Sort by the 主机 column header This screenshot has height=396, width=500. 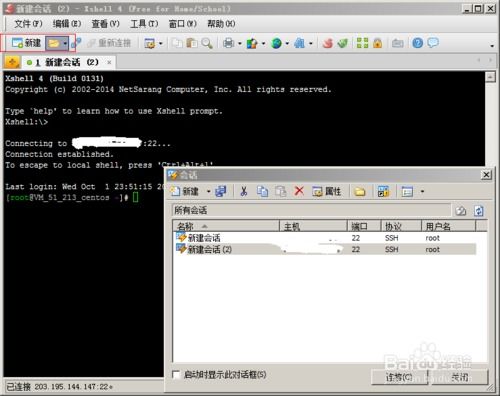tap(313, 226)
